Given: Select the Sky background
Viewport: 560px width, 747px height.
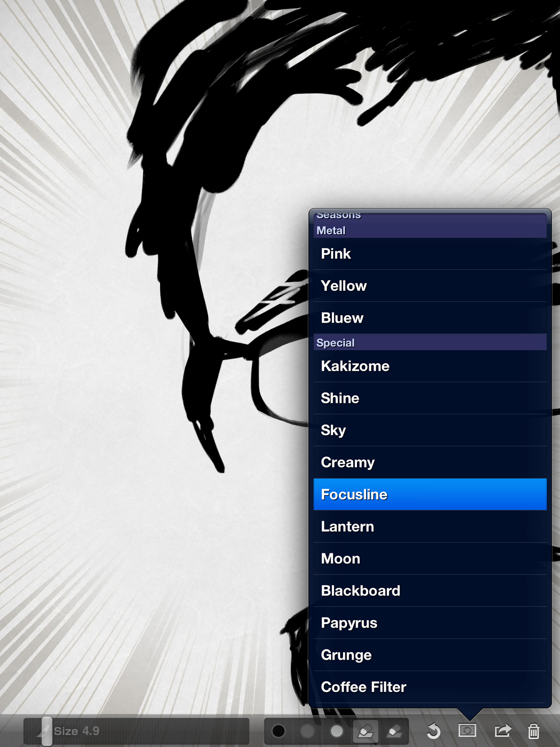Looking at the screenshot, I should [x=430, y=430].
